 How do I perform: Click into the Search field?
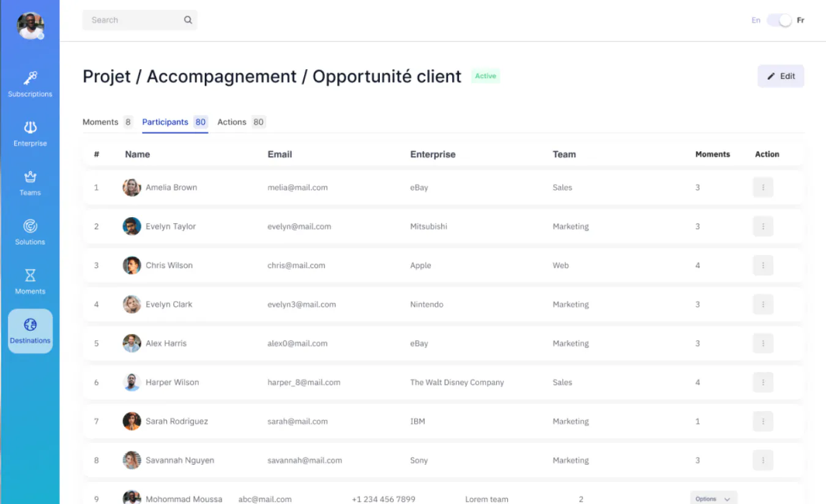coord(140,20)
